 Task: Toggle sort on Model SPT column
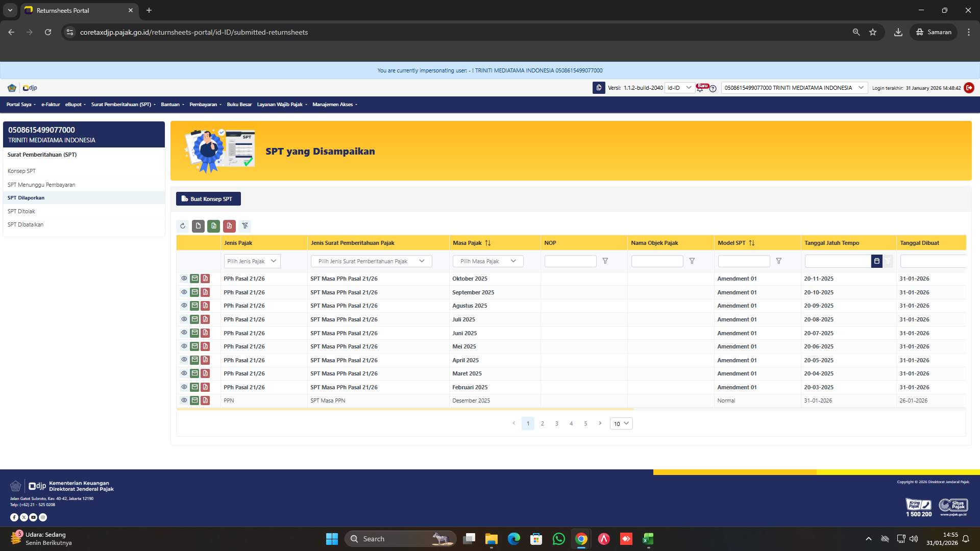pos(751,243)
